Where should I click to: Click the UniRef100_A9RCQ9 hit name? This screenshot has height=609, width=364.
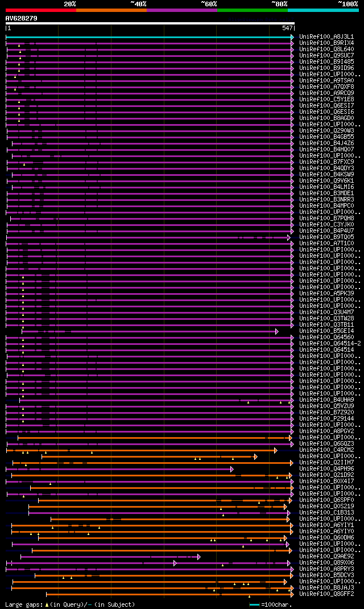tap(326, 93)
